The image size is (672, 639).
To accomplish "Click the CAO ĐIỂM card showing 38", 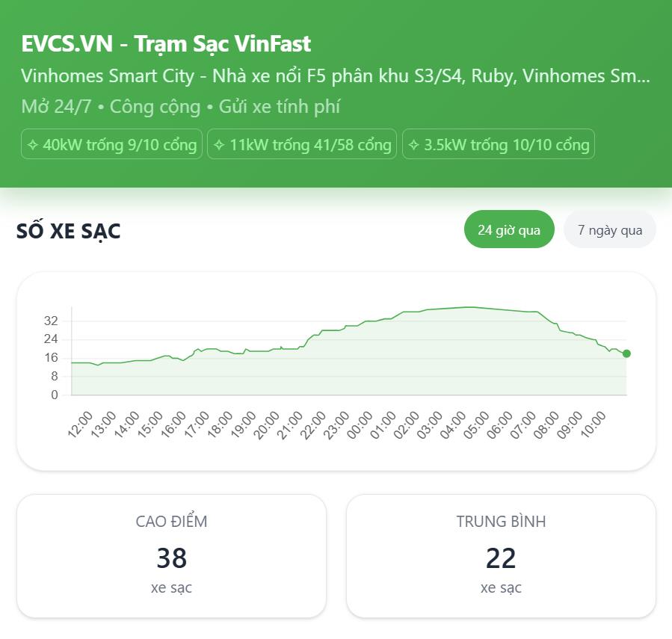I will click(171, 555).
